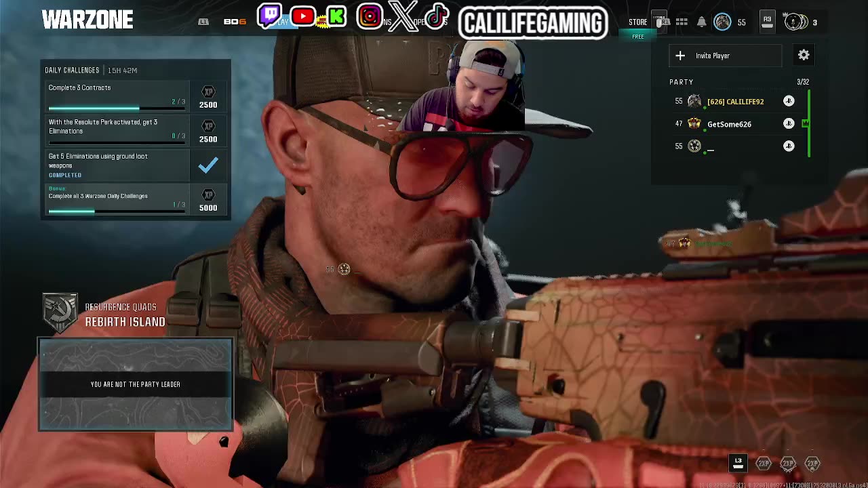Click the first 2XP token icon
The height and width of the screenshot is (488, 868).
(764, 464)
